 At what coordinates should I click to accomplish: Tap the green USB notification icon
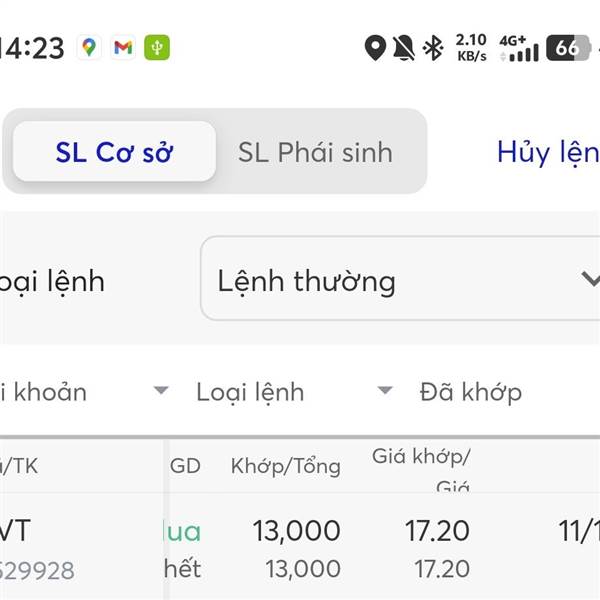(157, 47)
